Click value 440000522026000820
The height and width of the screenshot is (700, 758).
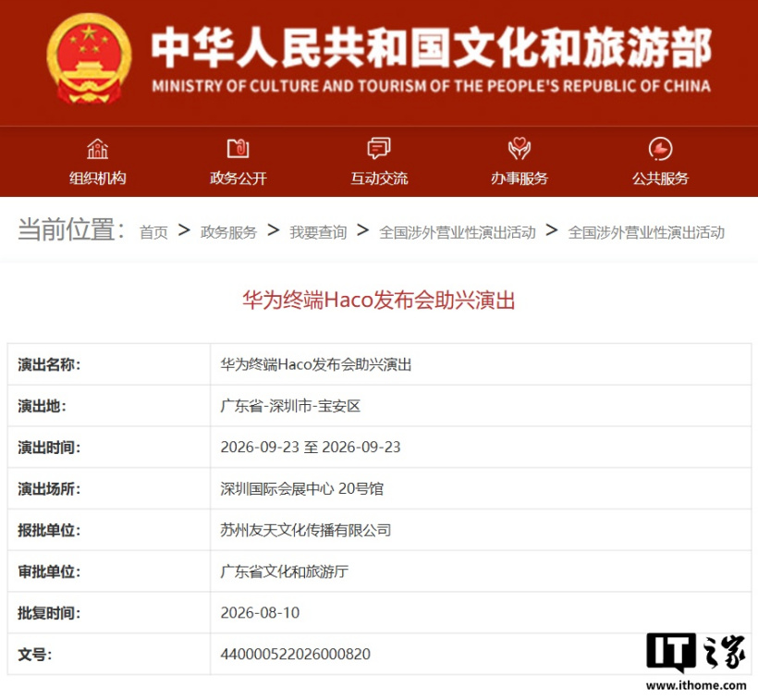(296, 654)
